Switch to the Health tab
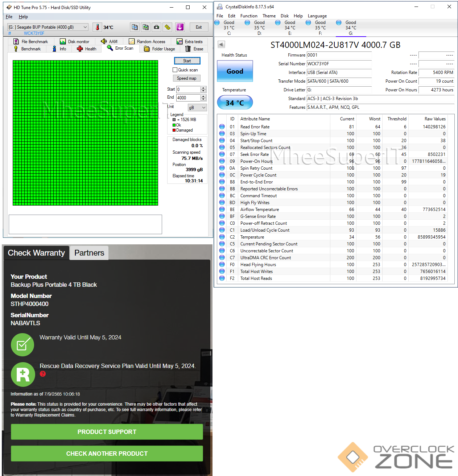This screenshot has width=458, height=476. point(87,49)
